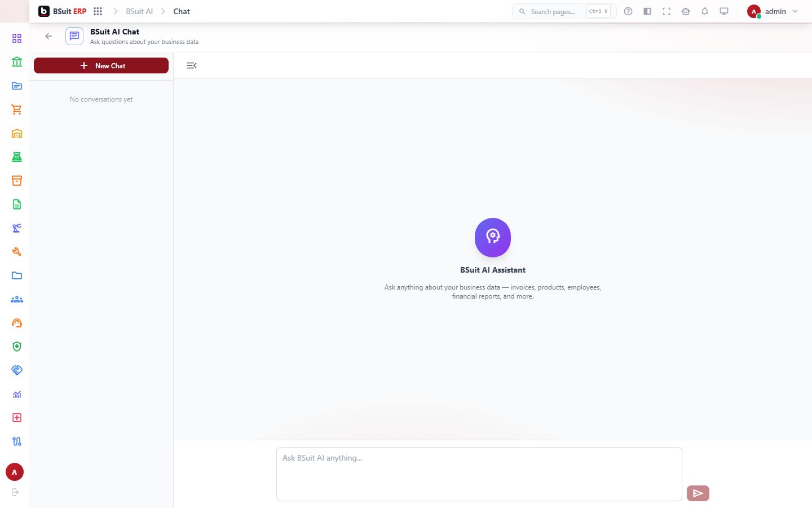The image size is (812, 508).
Task: Open the warehouse sidebar icon
Action: (17, 133)
